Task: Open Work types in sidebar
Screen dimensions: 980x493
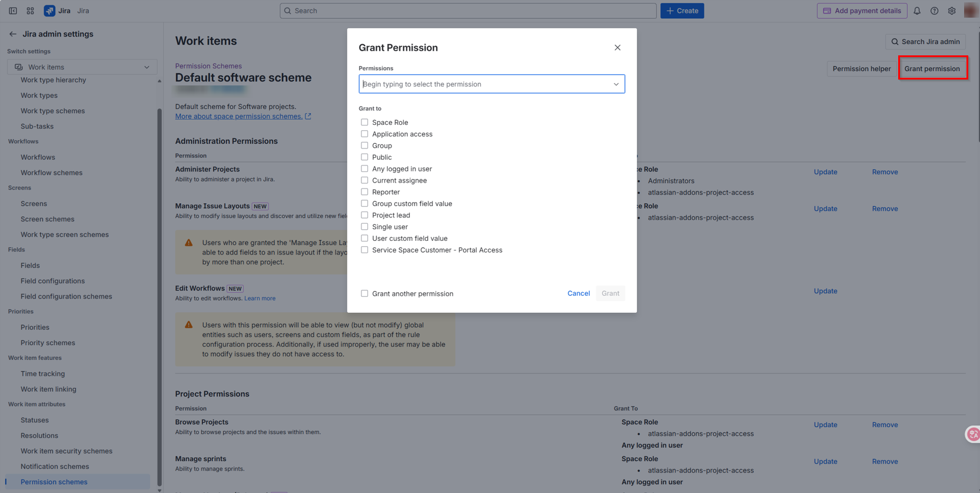Action: (39, 95)
